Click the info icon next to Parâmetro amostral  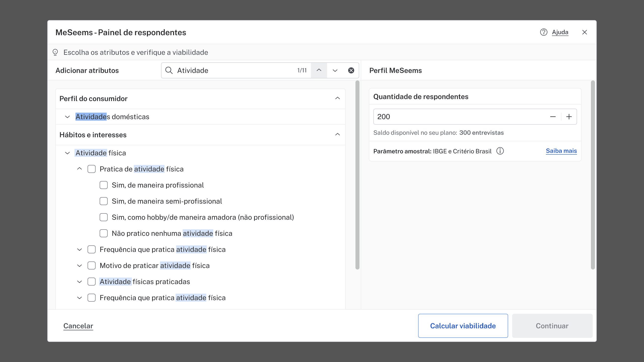pos(500,151)
